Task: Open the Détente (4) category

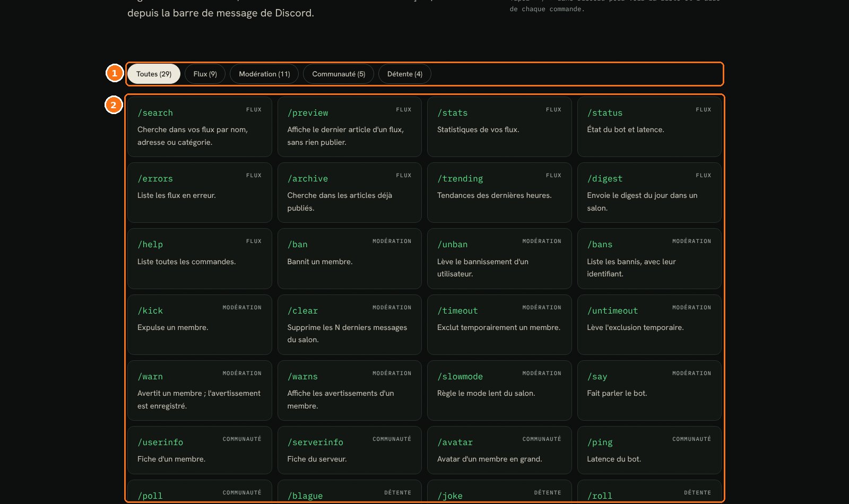Action: point(405,74)
